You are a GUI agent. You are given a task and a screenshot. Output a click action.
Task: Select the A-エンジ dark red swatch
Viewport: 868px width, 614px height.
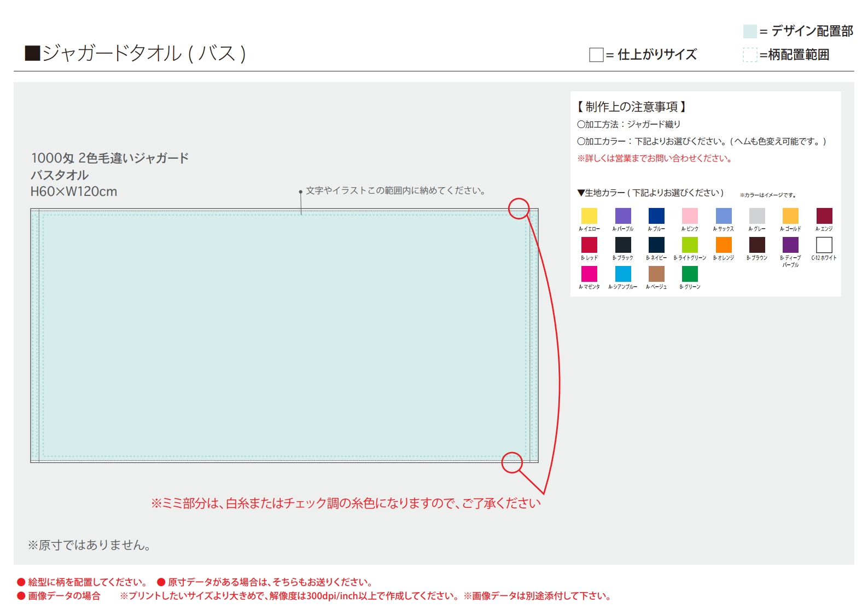click(x=824, y=216)
